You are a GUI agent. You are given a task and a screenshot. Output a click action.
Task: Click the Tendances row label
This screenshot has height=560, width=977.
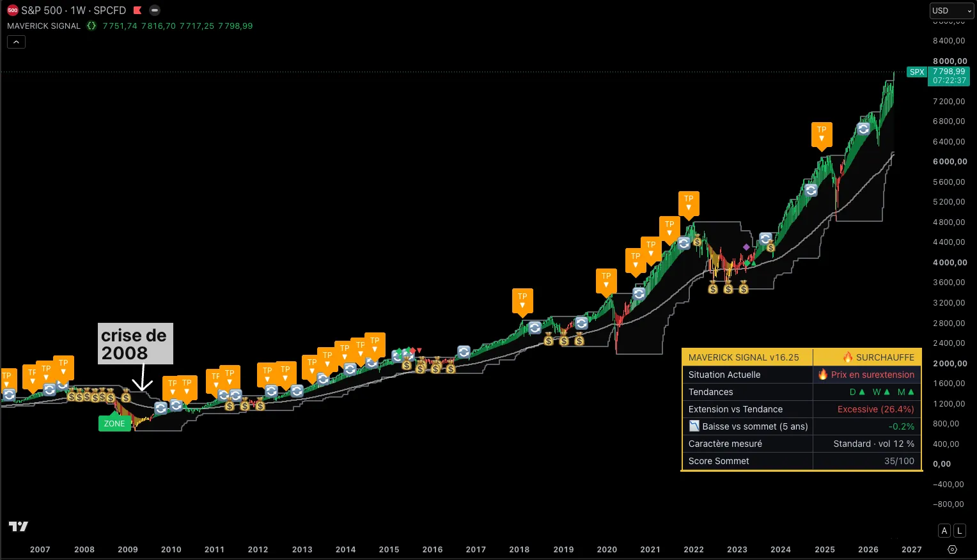coord(710,392)
